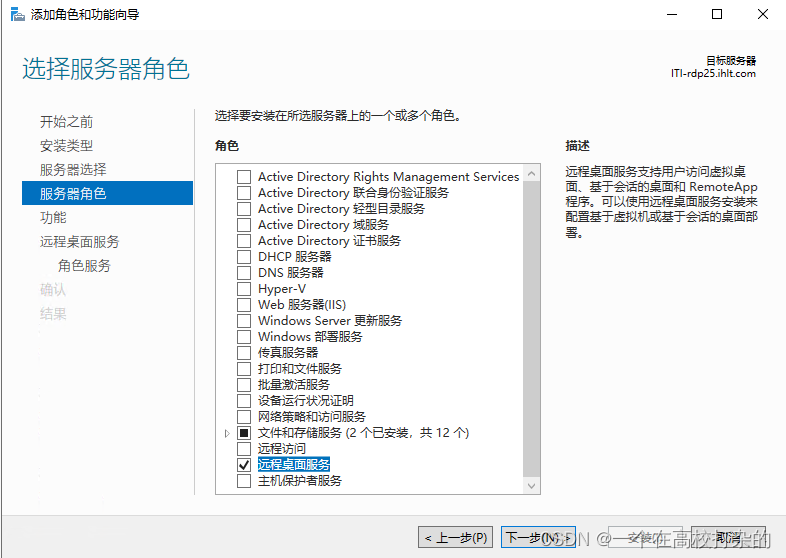Minimize the wizard window
This screenshot has height=558, width=786.
pyautogui.click(x=672, y=15)
